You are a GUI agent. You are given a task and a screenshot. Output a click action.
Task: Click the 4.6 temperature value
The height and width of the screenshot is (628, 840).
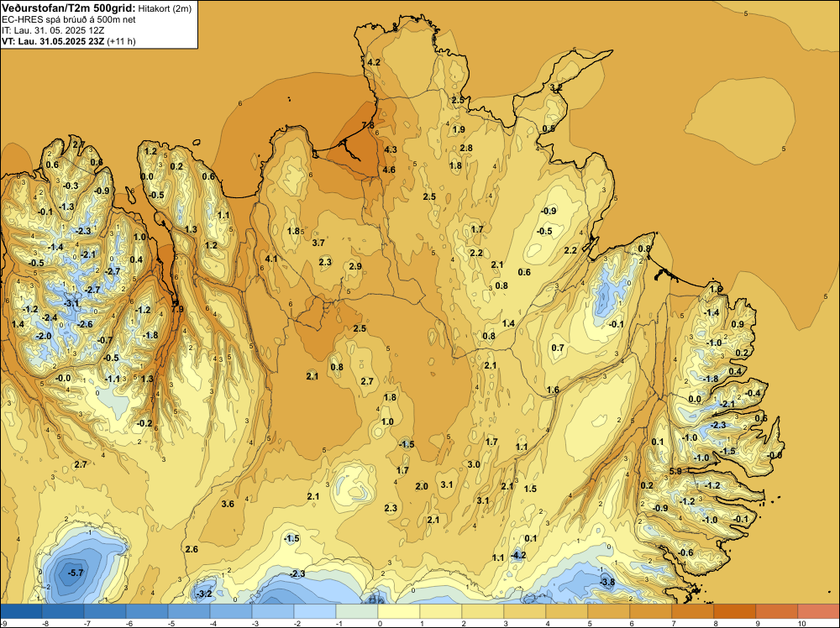pyautogui.click(x=389, y=170)
